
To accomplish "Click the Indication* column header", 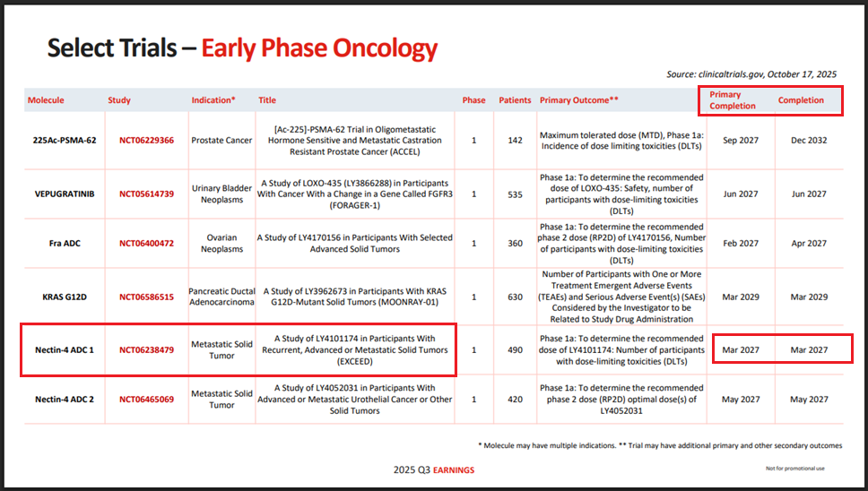I will pos(213,100).
